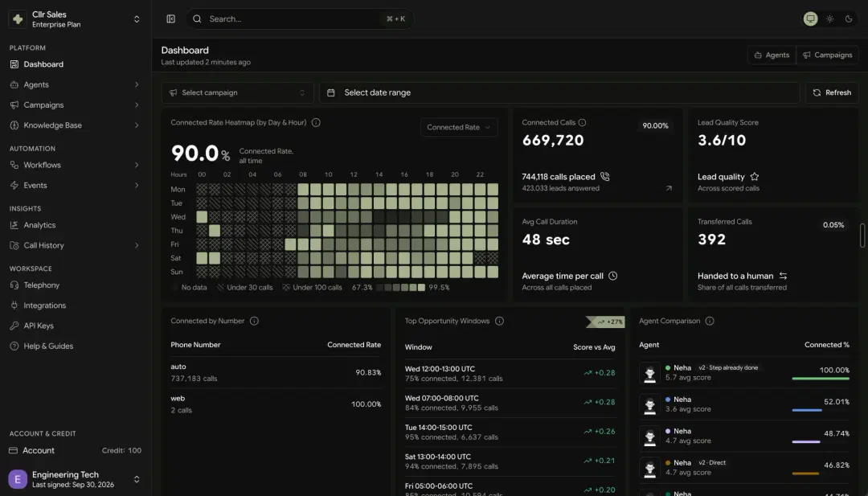Click the Connected by Number info icon
Screen dimensions: 868x496
(x=254, y=321)
